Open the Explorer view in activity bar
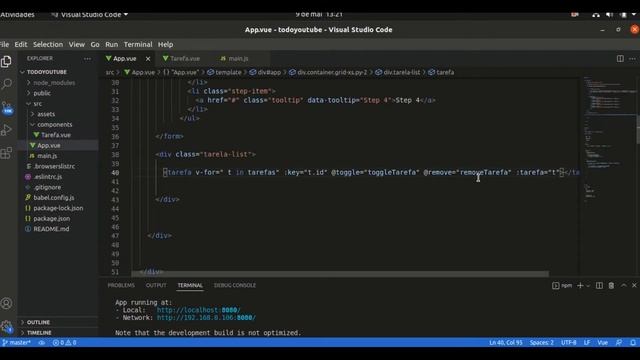 tap(6, 61)
